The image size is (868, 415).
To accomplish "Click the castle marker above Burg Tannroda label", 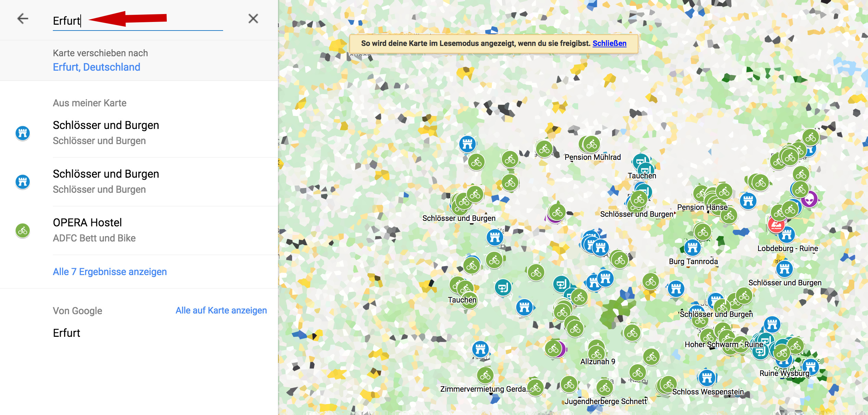I will tap(692, 247).
